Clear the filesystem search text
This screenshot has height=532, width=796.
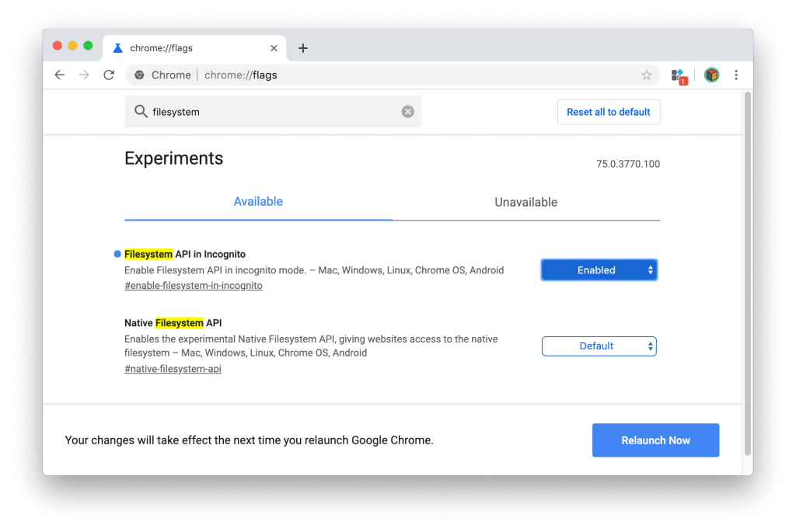point(407,112)
